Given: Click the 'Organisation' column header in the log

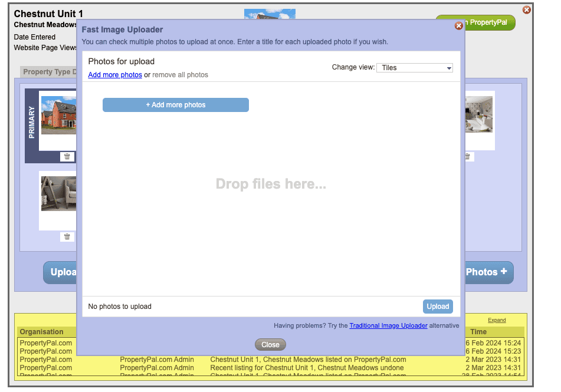Looking at the screenshot, I should (x=41, y=332).
